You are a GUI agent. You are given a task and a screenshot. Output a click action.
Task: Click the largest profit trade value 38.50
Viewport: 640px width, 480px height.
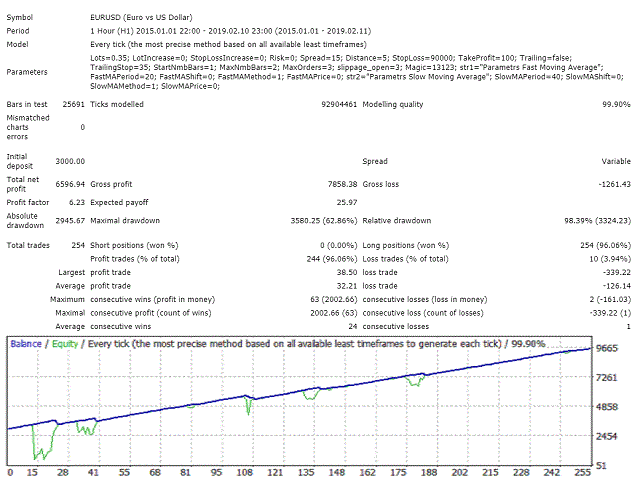(x=347, y=272)
